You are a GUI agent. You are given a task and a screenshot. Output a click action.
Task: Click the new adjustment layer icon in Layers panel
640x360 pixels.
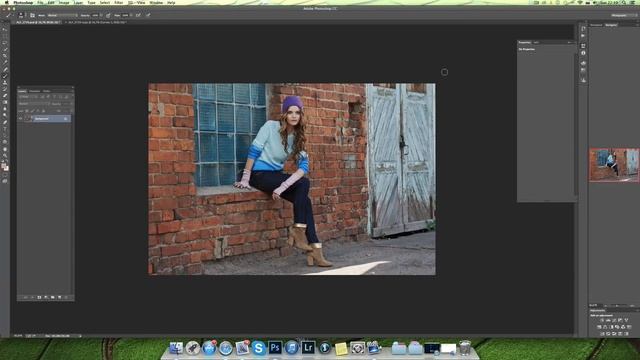pos(46,297)
